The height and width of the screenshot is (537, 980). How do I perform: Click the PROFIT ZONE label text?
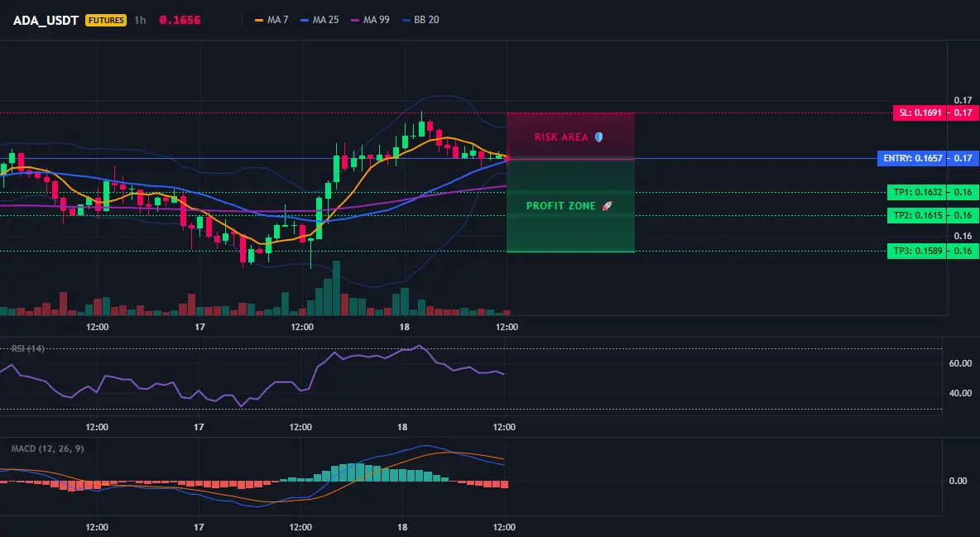561,206
